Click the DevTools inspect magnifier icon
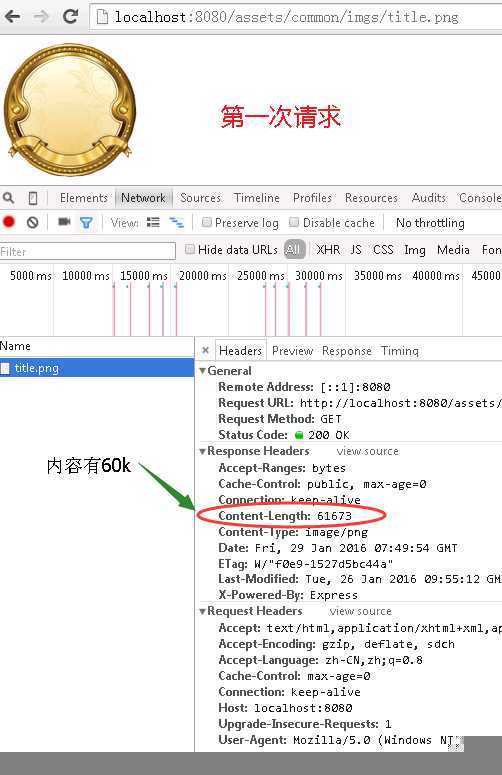Image resolution: width=502 pixels, height=775 pixels. pyautogui.click(x=8, y=198)
